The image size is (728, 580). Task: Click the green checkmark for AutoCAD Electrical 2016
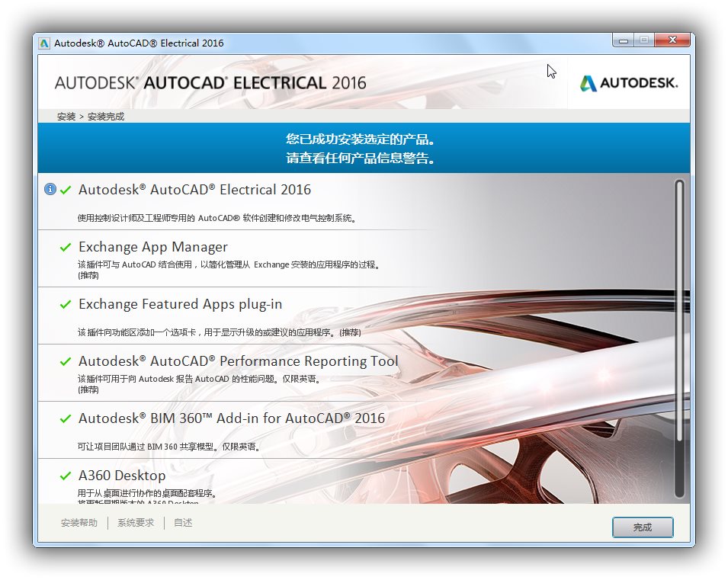pyautogui.click(x=66, y=190)
